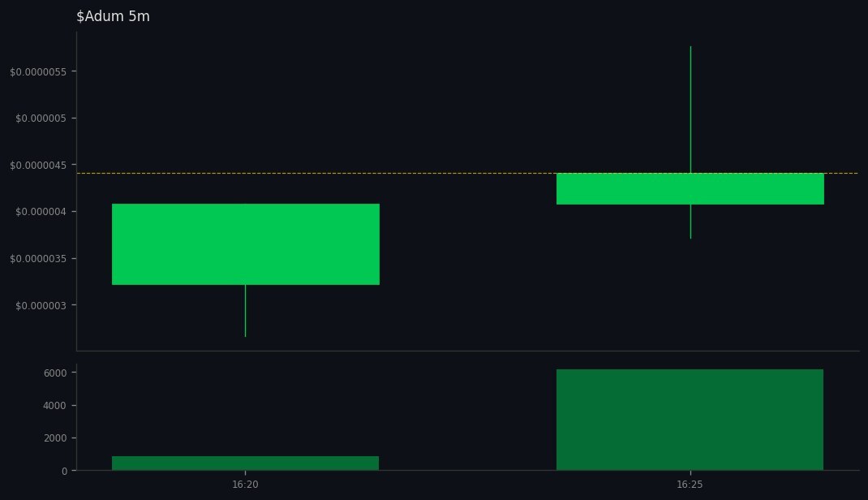Click the $0.000005 price axis label
Image resolution: width=868 pixels, height=500 pixels.
click(x=41, y=119)
